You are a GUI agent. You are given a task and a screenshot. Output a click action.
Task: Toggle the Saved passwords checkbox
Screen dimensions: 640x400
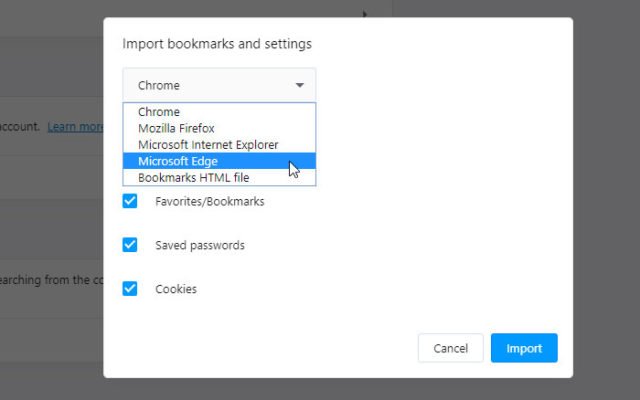pyautogui.click(x=130, y=245)
